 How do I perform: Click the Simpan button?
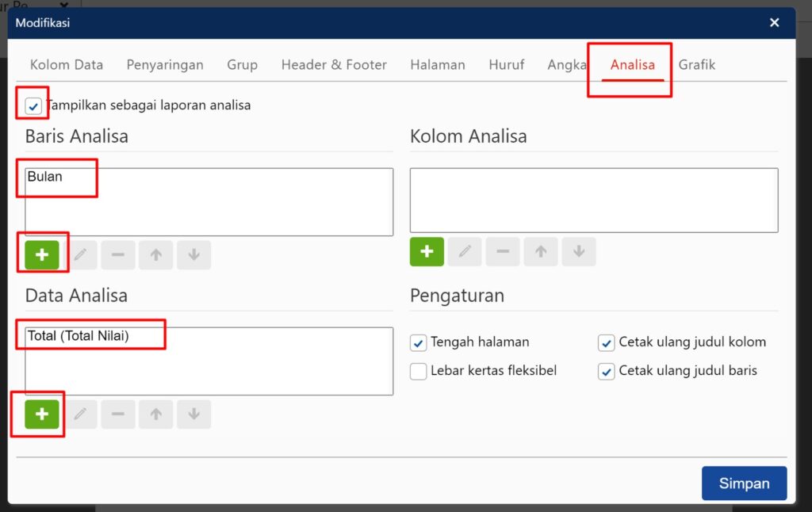tap(744, 483)
